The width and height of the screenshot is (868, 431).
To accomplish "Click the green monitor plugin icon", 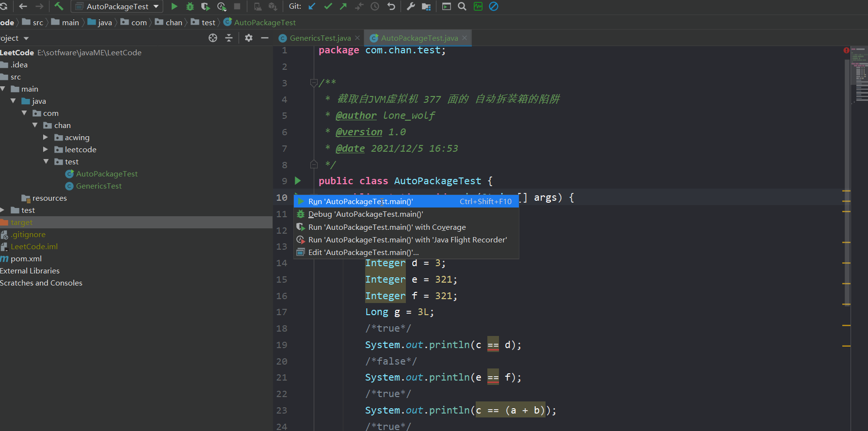I will click(478, 6).
